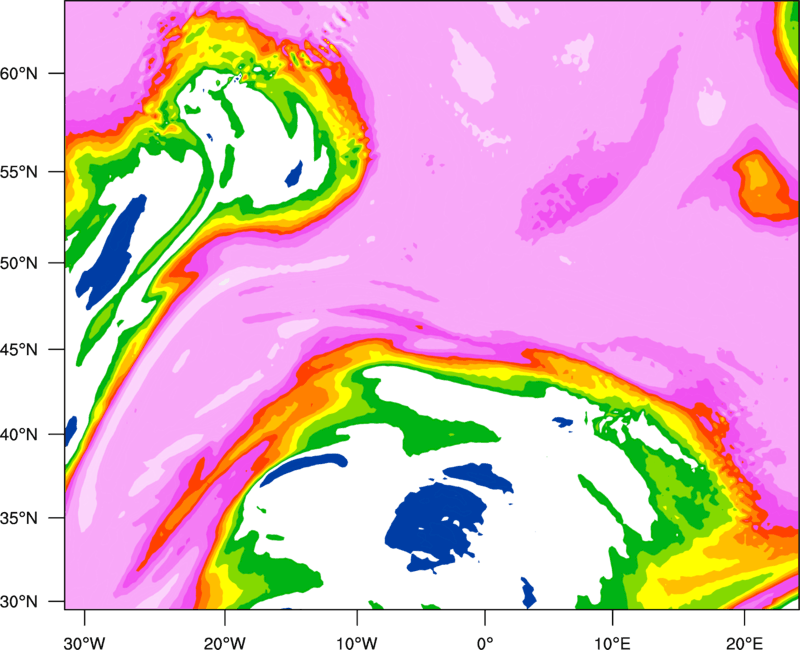The height and width of the screenshot is (650, 800).
Task: Click the 10°W longitude axis label
Action: pyautogui.click(x=357, y=643)
